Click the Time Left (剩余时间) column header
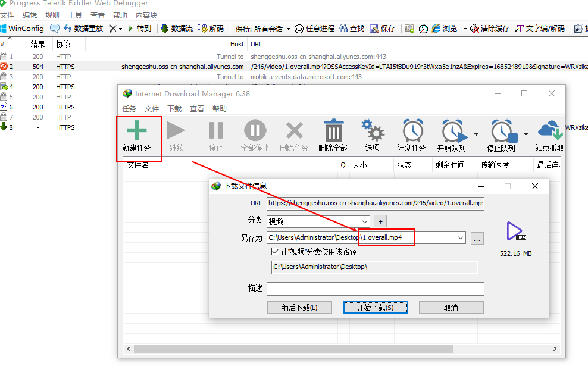Viewport: 588px width, 382px height. click(455, 165)
